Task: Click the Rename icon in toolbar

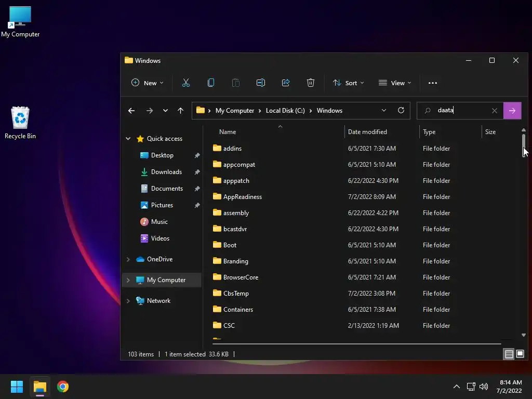Action: click(261, 83)
